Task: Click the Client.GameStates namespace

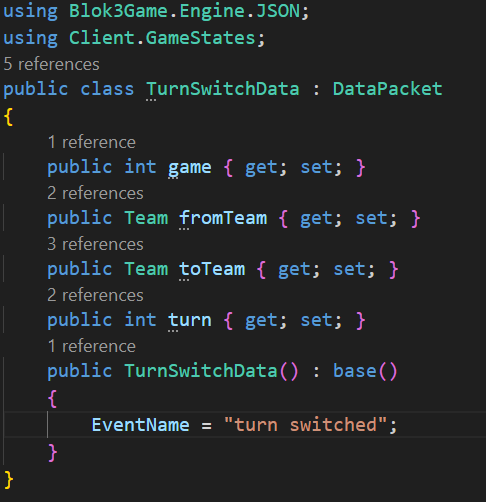Action: (162, 38)
